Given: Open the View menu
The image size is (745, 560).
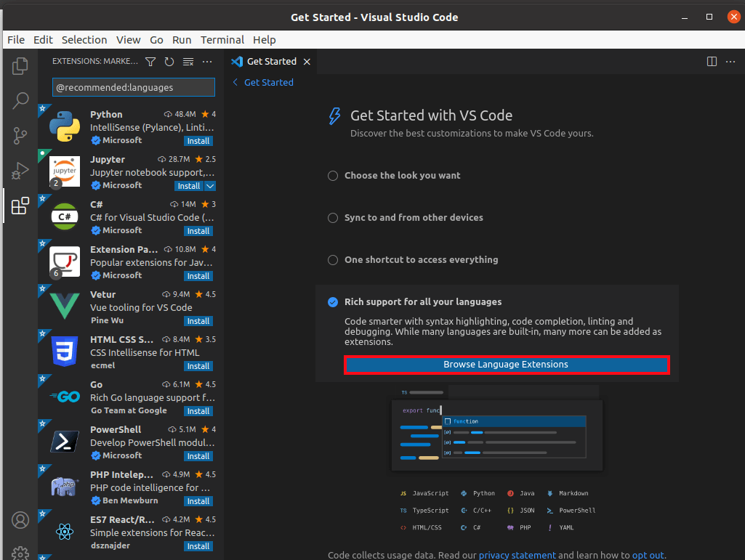Looking at the screenshot, I should 128,40.
